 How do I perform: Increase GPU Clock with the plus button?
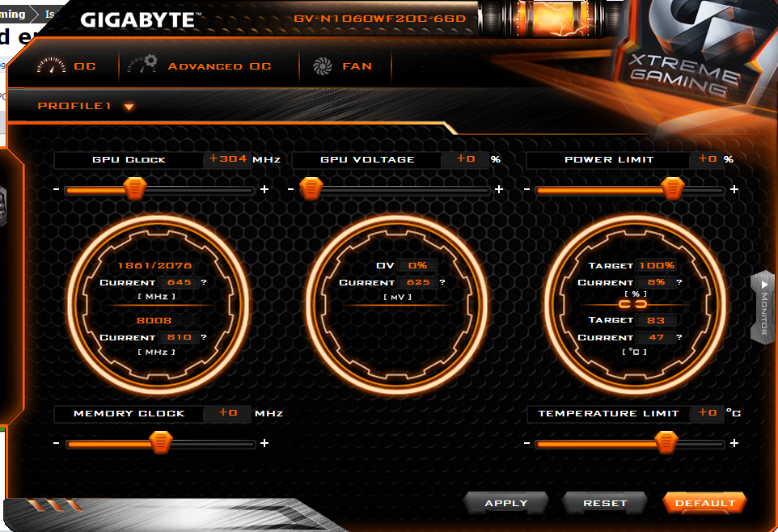pos(264,189)
